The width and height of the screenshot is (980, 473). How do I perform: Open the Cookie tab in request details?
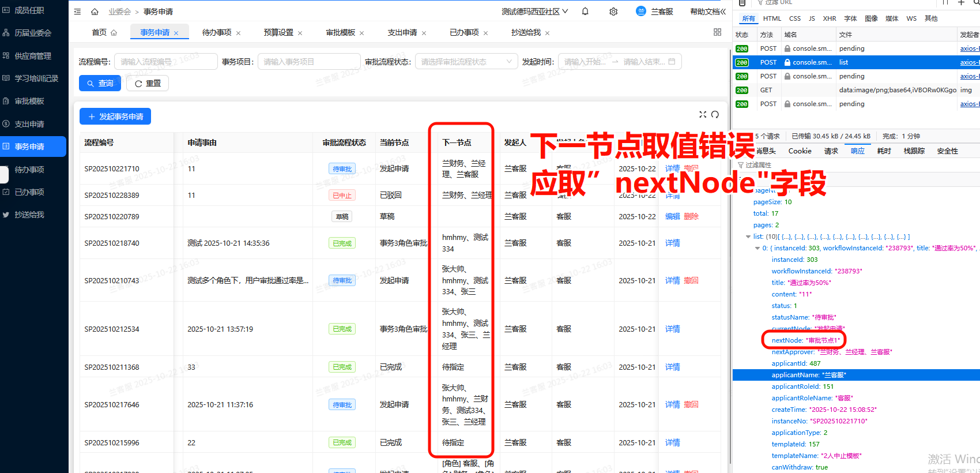800,151
